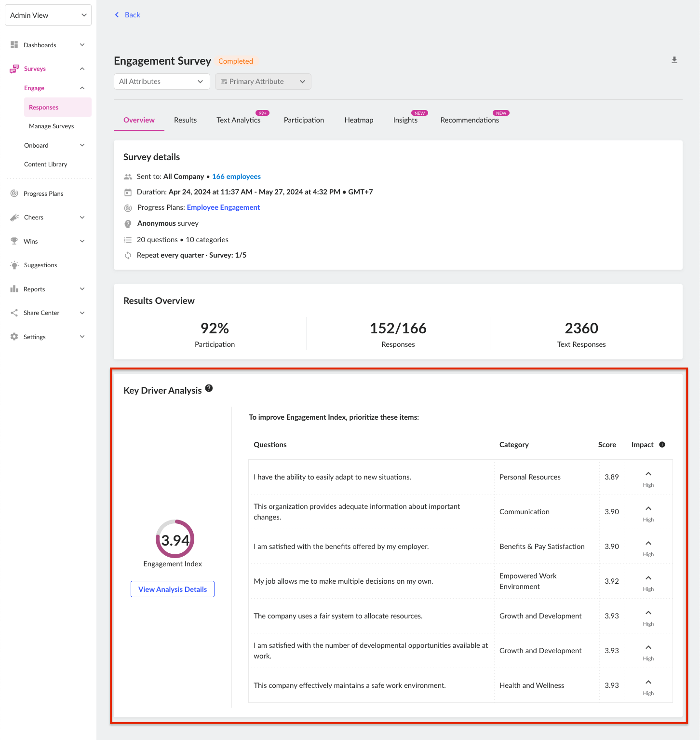
Task: Click High impact arrow for Empowered Work Environment row
Action: [648, 578]
